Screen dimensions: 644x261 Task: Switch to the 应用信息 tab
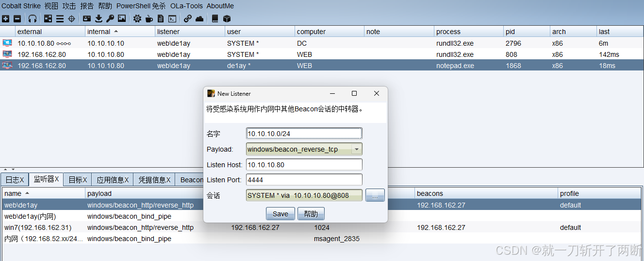(113, 179)
